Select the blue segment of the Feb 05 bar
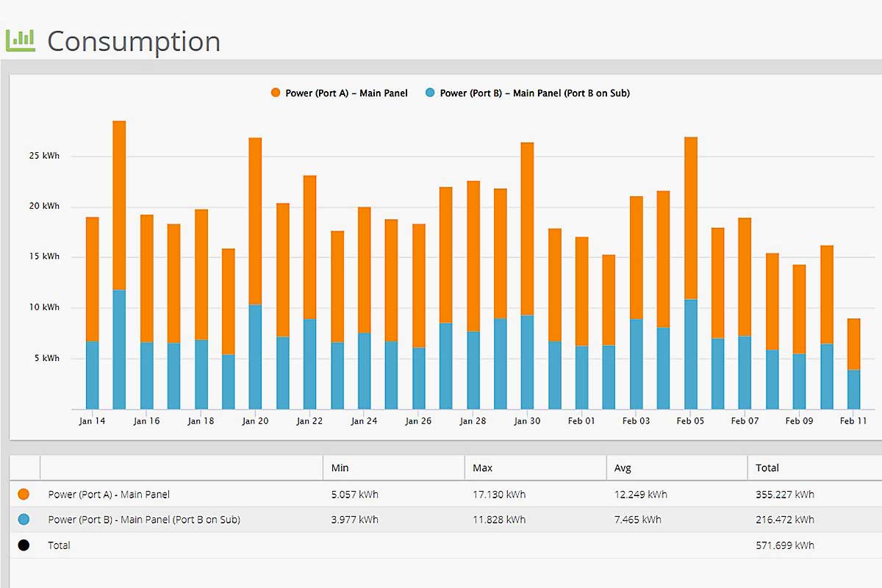Image resolution: width=882 pixels, height=588 pixels. point(691,353)
